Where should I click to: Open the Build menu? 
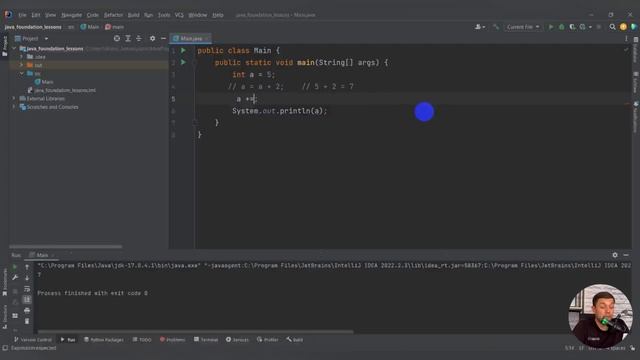click(133, 15)
